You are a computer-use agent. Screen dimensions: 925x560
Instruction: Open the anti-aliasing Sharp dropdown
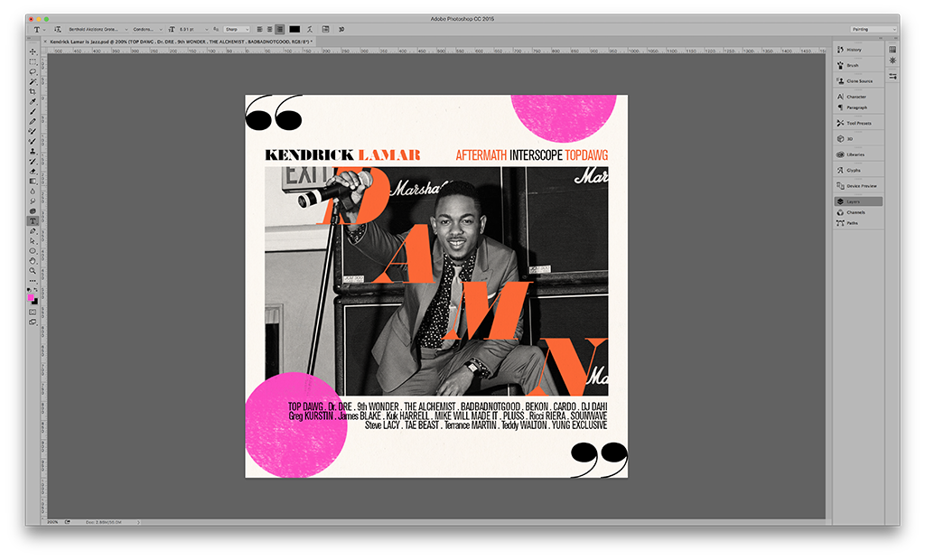[237, 29]
